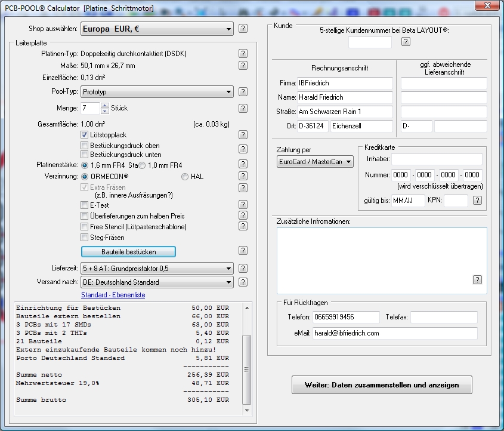The height and width of the screenshot is (431, 504).
Task: Expand the Lieferzeit dropdown
Action: pos(157,269)
